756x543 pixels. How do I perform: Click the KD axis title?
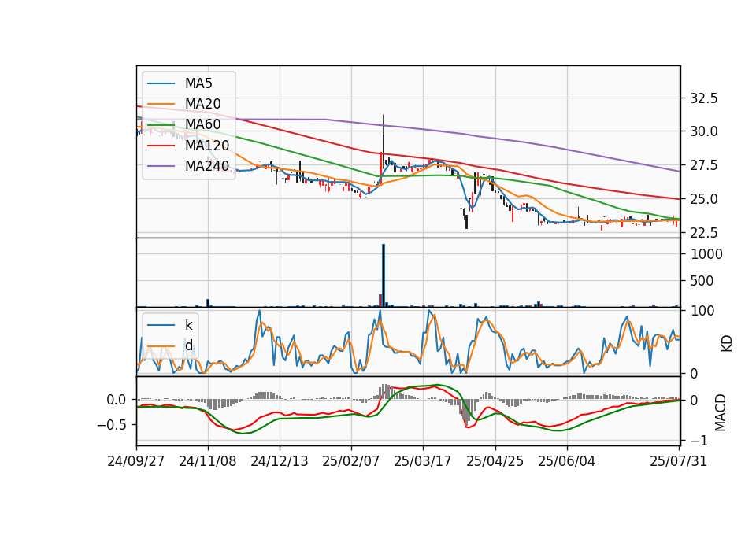tap(727, 343)
